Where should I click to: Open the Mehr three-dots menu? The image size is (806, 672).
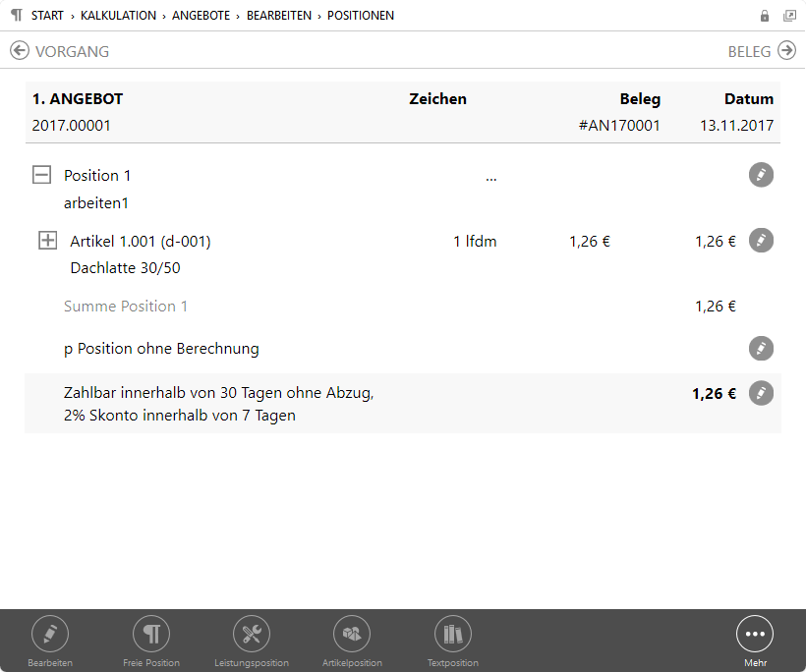(x=755, y=635)
